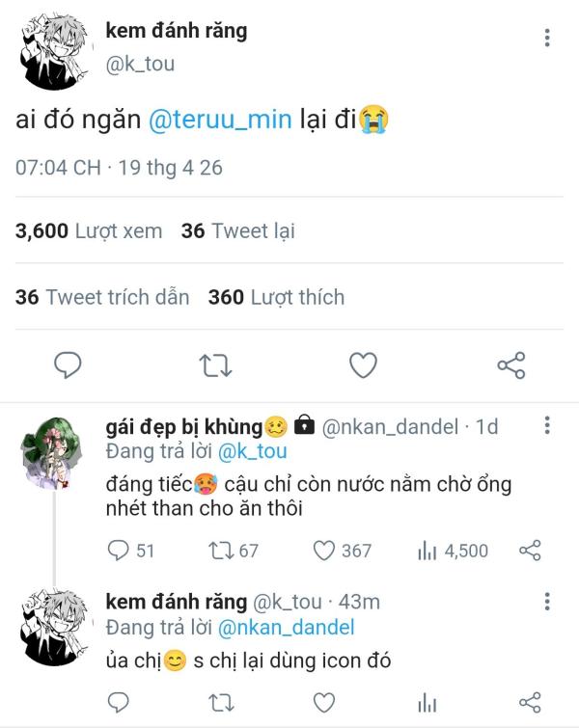Open kem đánh răng profile avatar at top
Viewport: 579px width, 728px height.
(55, 51)
